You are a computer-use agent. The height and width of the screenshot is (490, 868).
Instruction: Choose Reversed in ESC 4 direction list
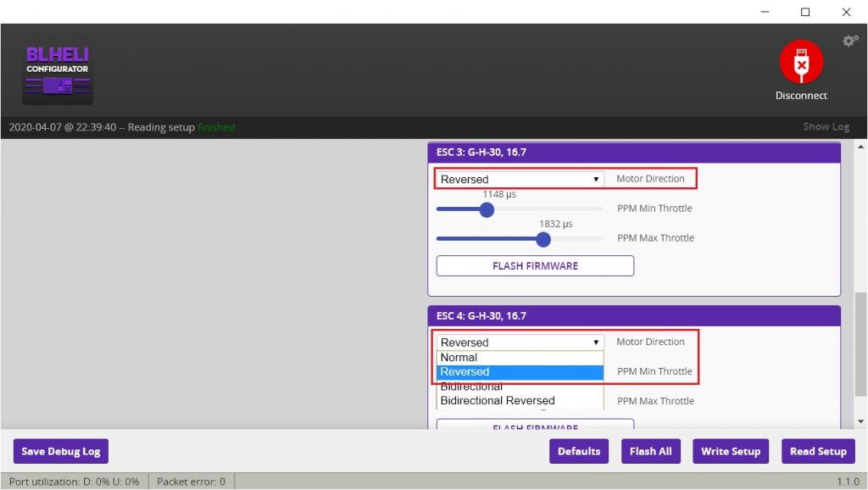520,372
